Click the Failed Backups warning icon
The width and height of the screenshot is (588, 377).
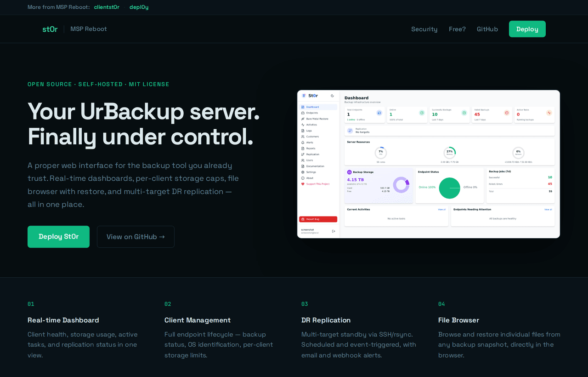click(x=507, y=113)
